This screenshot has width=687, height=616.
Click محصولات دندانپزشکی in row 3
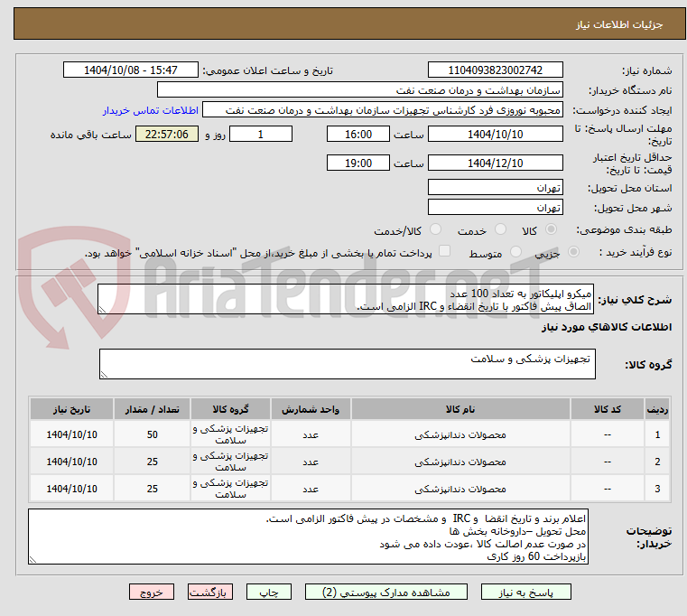tap(460, 489)
